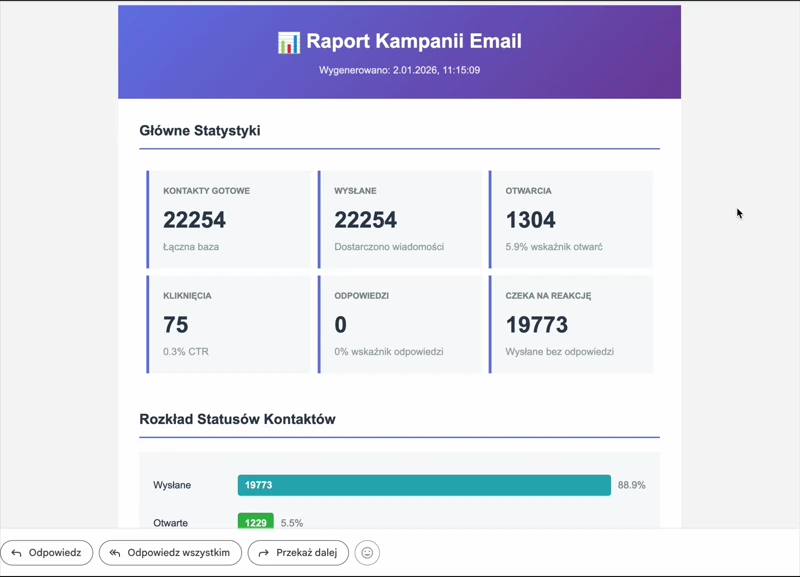Click the Wygenerowano timestamp line
800x577 pixels.
coord(399,71)
